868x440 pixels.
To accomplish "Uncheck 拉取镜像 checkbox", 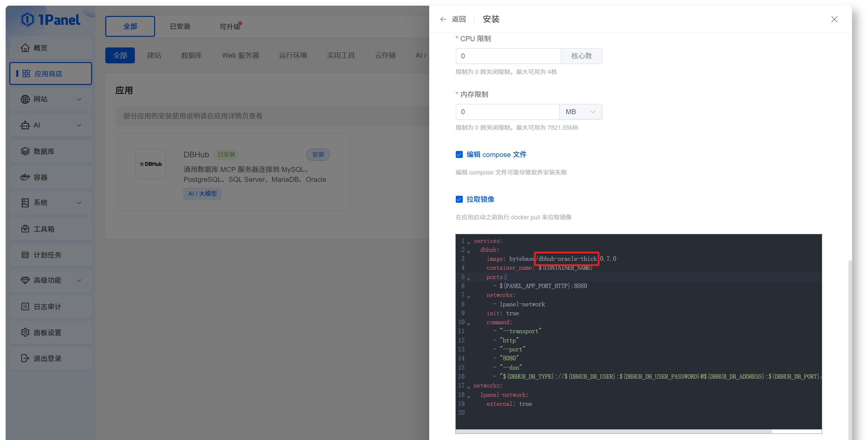I will (459, 199).
